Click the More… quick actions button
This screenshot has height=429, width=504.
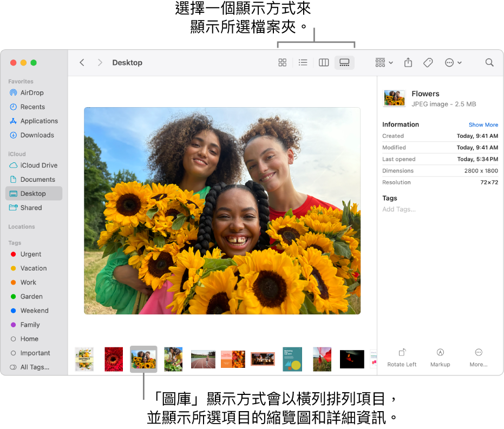tap(479, 358)
